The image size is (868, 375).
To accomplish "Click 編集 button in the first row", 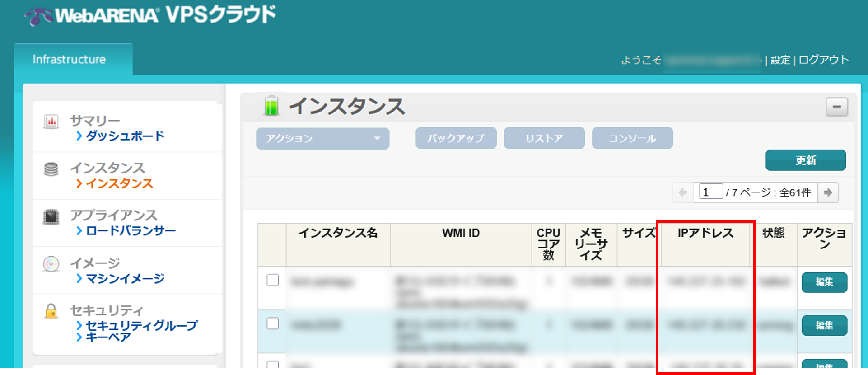I will click(824, 282).
